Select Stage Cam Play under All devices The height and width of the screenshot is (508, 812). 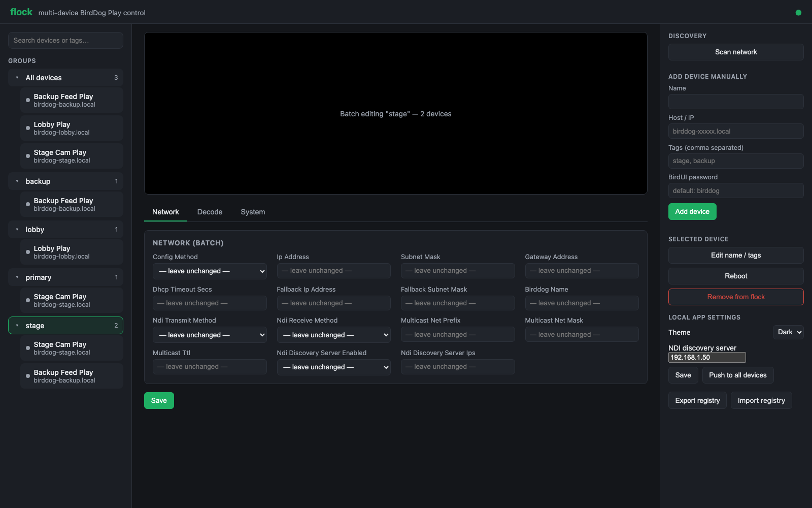72,156
